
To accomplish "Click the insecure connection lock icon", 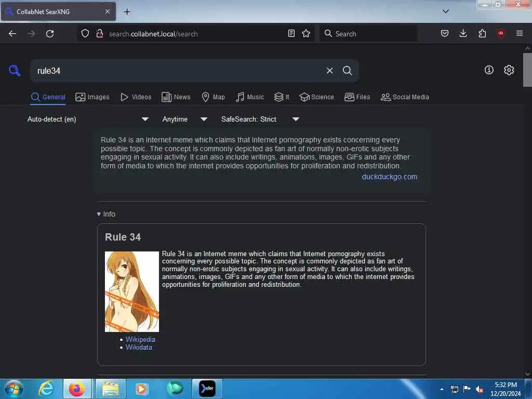I will pyautogui.click(x=100, y=33).
